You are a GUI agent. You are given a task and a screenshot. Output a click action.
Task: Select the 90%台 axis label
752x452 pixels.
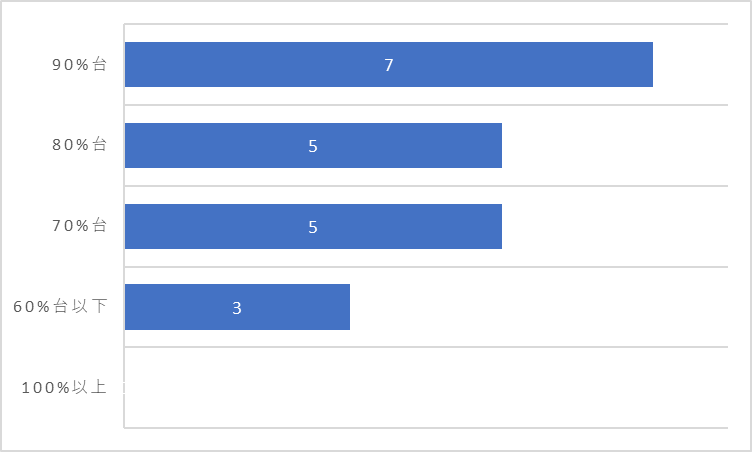pyautogui.click(x=79, y=64)
